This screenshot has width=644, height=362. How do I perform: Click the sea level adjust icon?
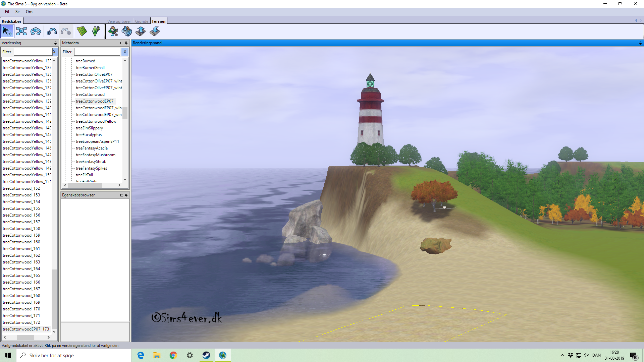pyautogui.click(x=127, y=32)
